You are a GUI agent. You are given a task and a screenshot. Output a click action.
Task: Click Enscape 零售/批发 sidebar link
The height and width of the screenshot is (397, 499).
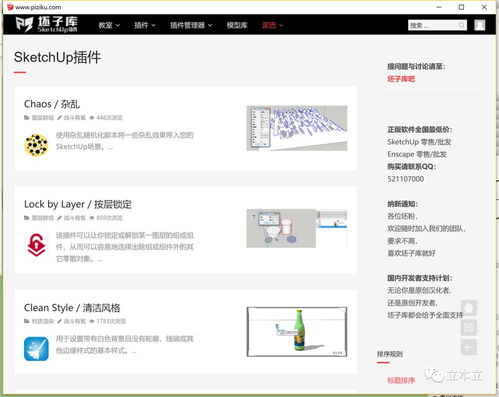417,154
